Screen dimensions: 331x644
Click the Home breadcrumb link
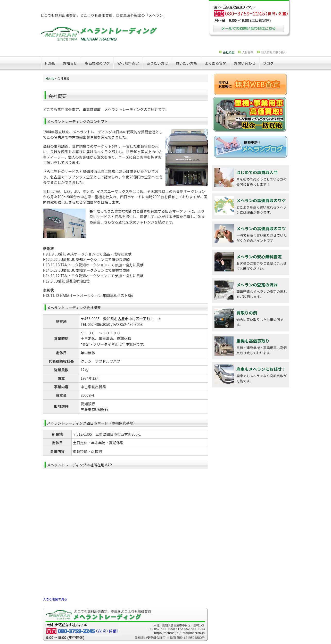point(50,79)
